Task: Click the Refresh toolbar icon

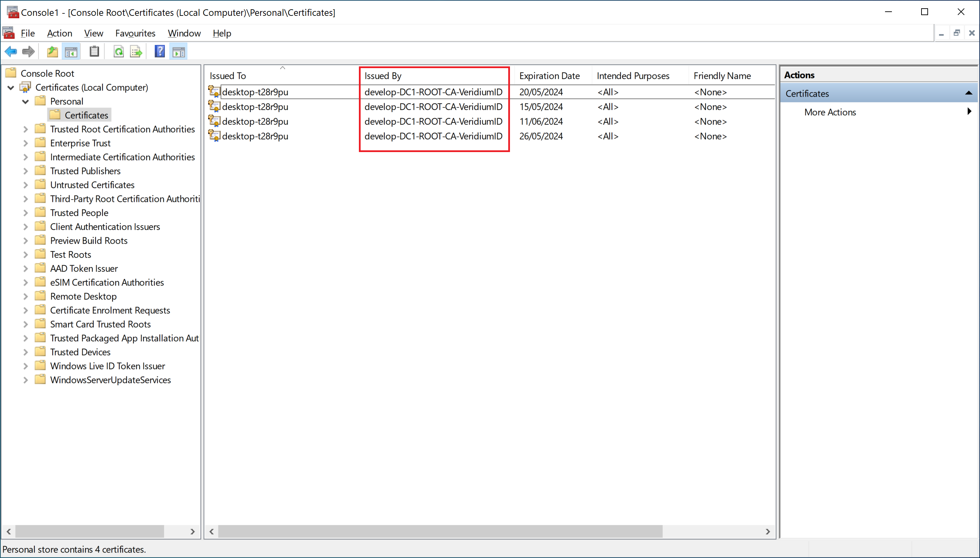Action: tap(119, 51)
